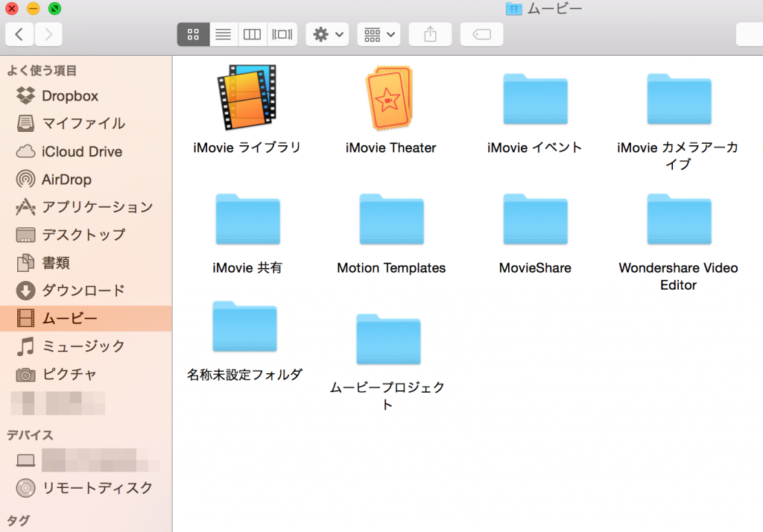
Task: Open the gear Action dropdown menu
Action: click(x=327, y=34)
